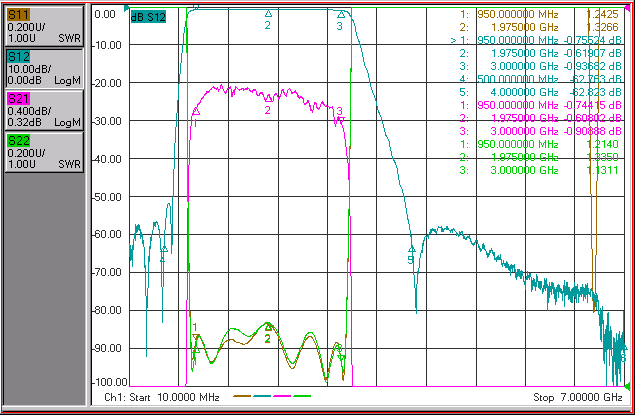Select the S11 trace panel

[44, 26]
